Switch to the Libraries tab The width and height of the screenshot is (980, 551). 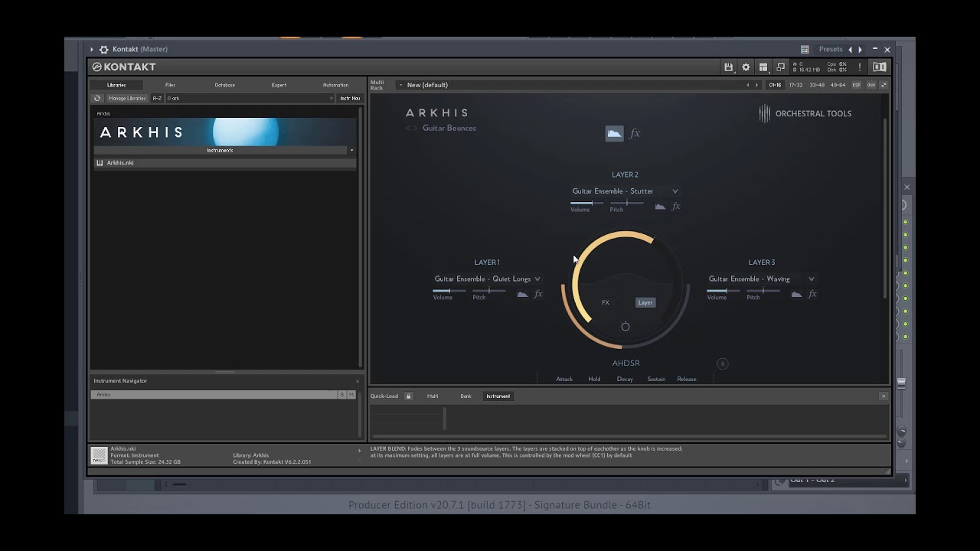pos(116,85)
